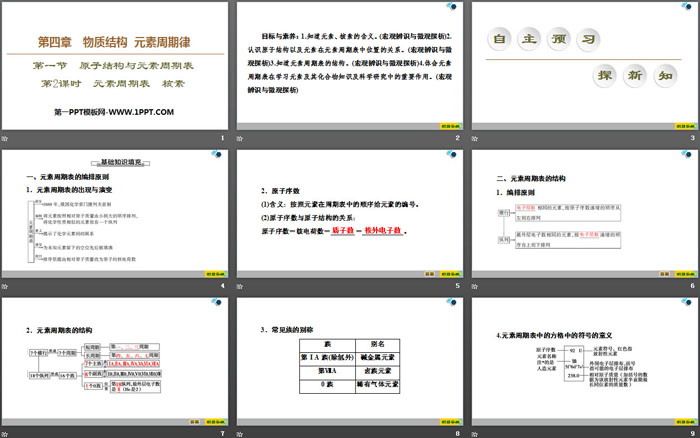This screenshot has width=700, height=438.
Task: Click the yellow navigation button on slide 7
Action: tap(216, 422)
